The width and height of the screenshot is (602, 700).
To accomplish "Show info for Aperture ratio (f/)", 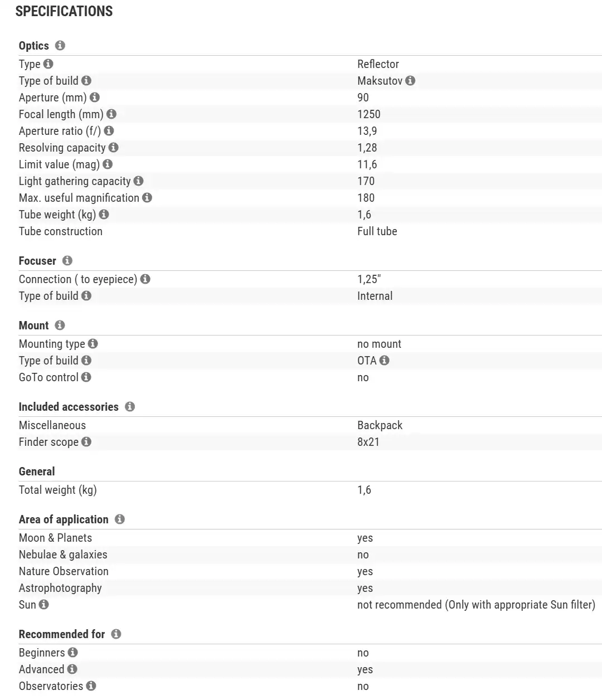I will tap(109, 131).
